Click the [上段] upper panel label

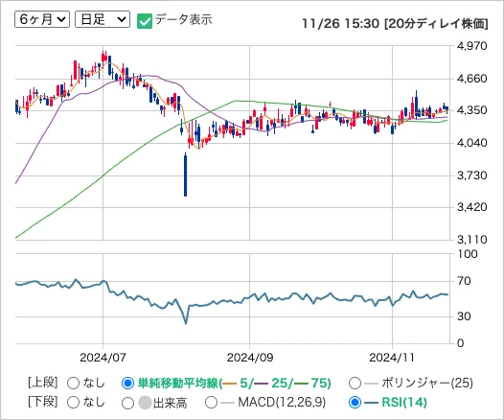pos(43,383)
